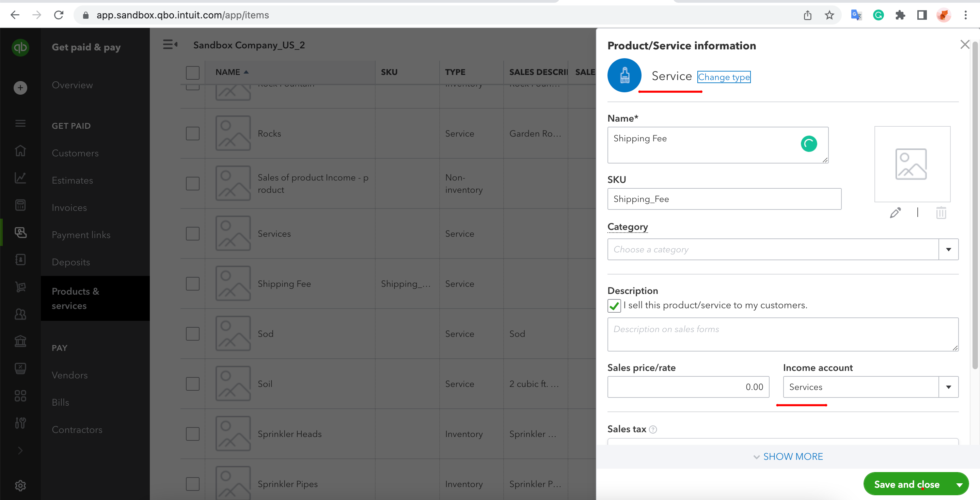Click the percent taxes icon in sidebar
The image size is (980, 500).
pos(20,368)
